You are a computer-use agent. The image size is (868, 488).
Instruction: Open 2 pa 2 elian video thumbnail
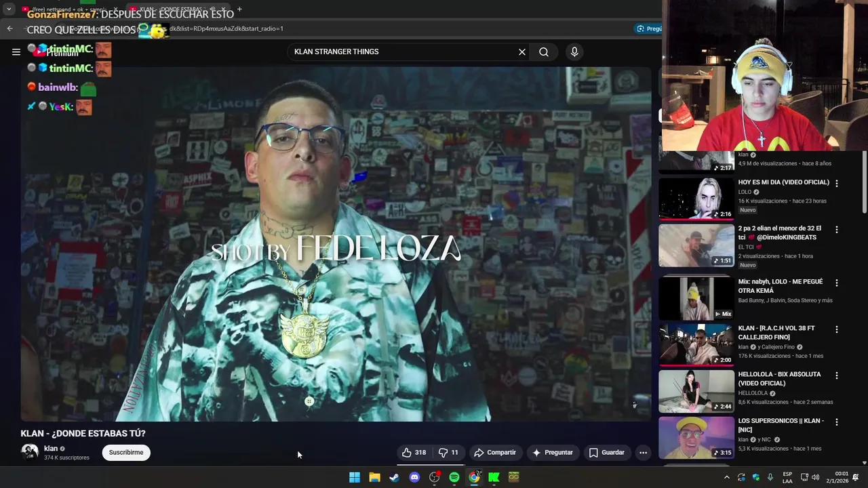pyautogui.click(x=696, y=245)
